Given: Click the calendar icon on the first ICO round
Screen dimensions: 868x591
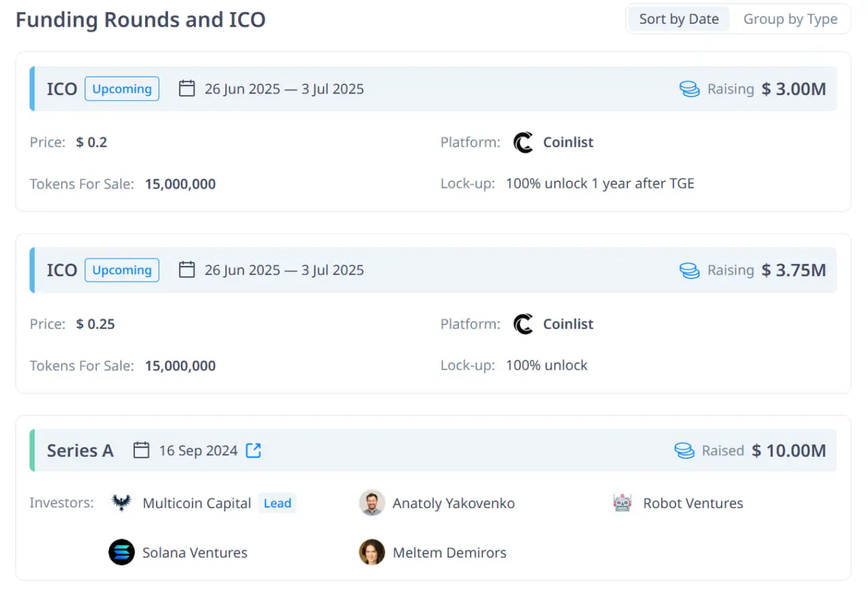Looking at the screenshot, I should [186, 88].
